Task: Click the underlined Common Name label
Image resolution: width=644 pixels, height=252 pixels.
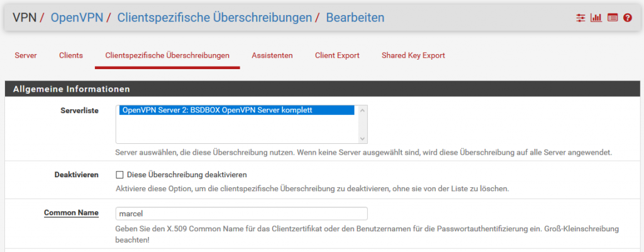Action: [71, 212]
